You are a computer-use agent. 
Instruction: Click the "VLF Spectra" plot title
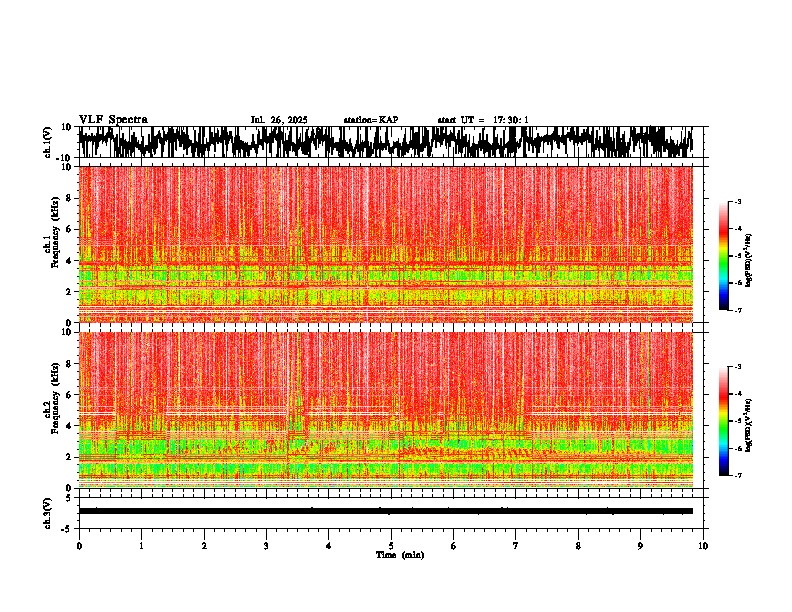(x=113, y=120)
